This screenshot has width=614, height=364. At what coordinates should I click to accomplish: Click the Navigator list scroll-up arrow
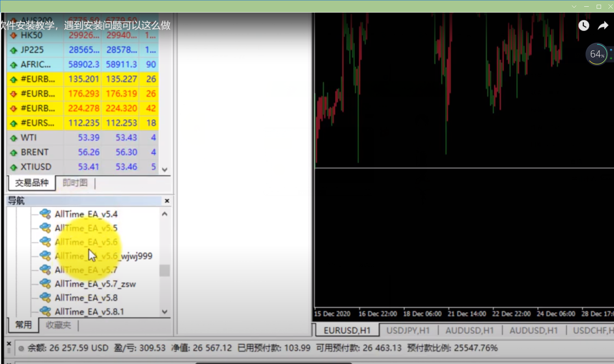pyautogui.click(x=165, y=214)
